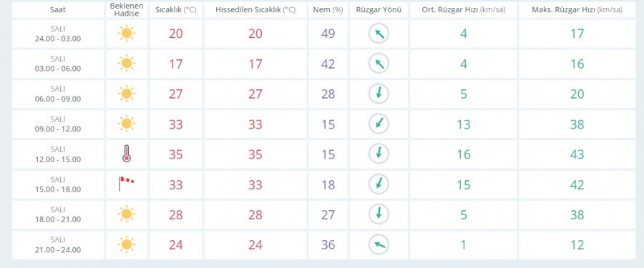The height and width of the screenshot is (268, 644).
Task: Select the Maks. Rüzgar Hızı column header
Action: click(x=577, y=10)
